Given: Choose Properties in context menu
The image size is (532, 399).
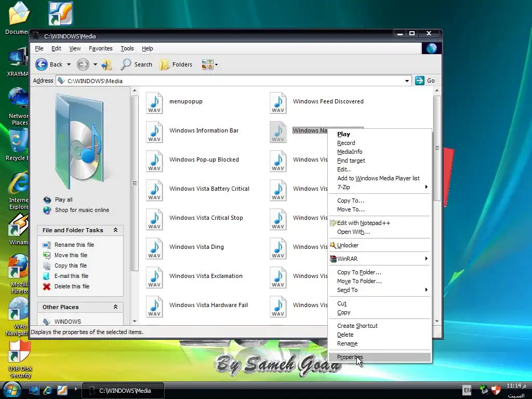Looking at the screenshot, I should (380, 357).
